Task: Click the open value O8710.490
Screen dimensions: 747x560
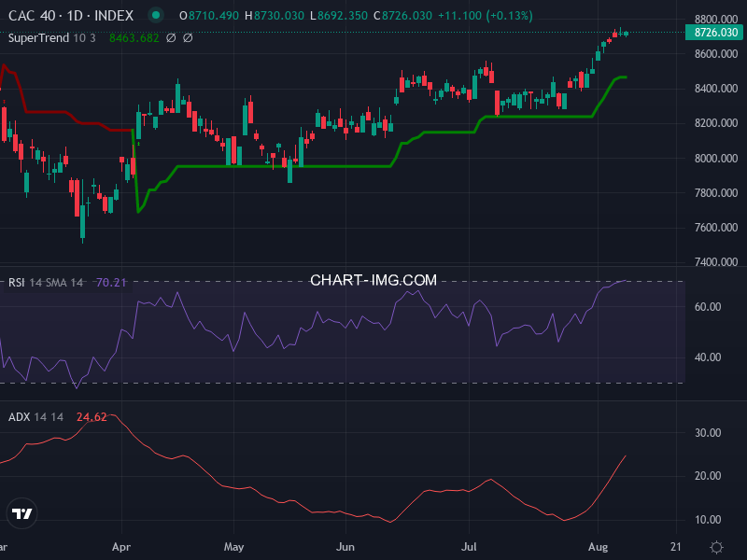Action: click(208, 16)
